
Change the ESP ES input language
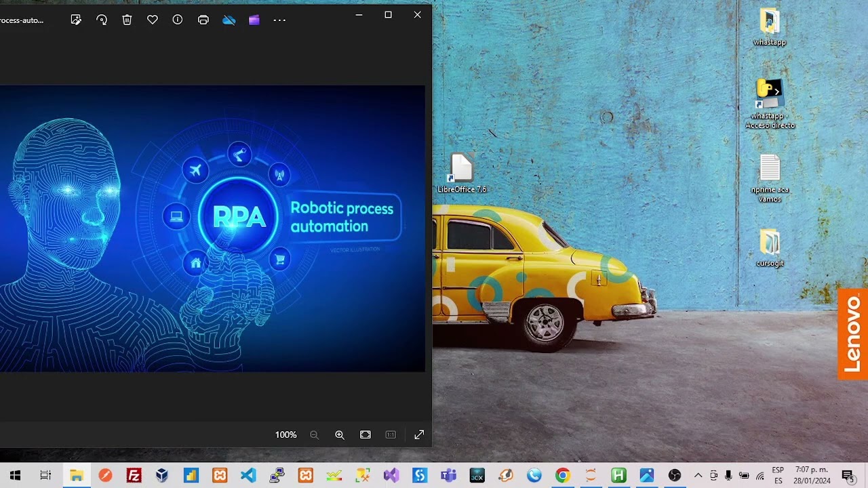(778, 475)
